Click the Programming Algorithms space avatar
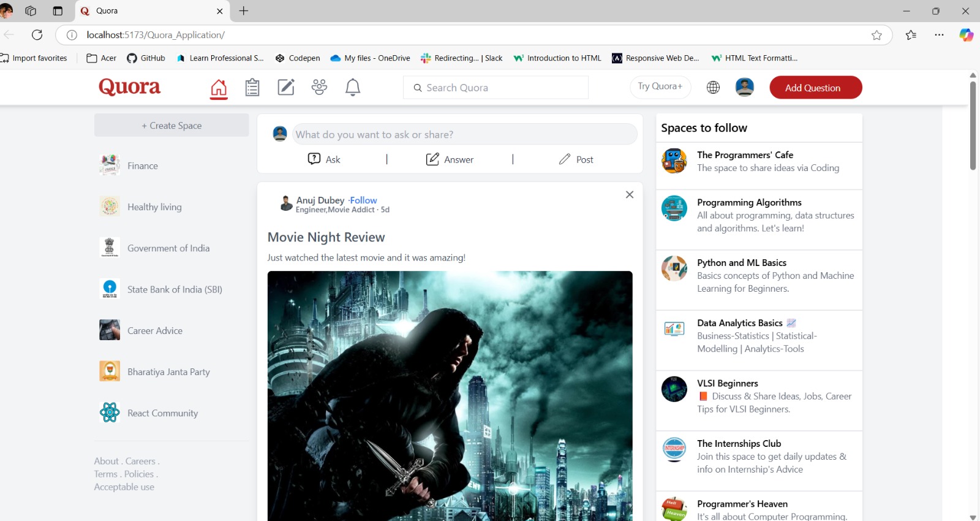 674,208
